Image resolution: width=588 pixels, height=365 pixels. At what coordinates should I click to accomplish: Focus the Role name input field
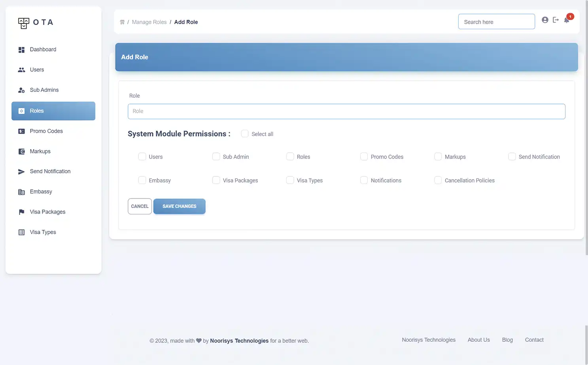pyautogui.click(x=346, y=112)
